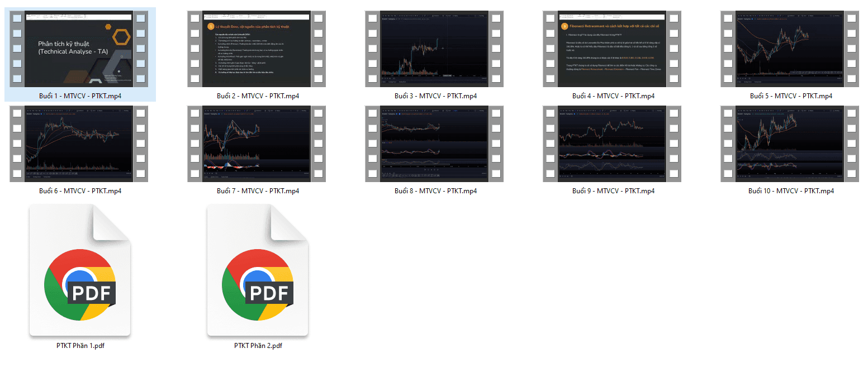
Task: Select the Buổi 10 video thumbnail
Action: click(x=790, y=144)
